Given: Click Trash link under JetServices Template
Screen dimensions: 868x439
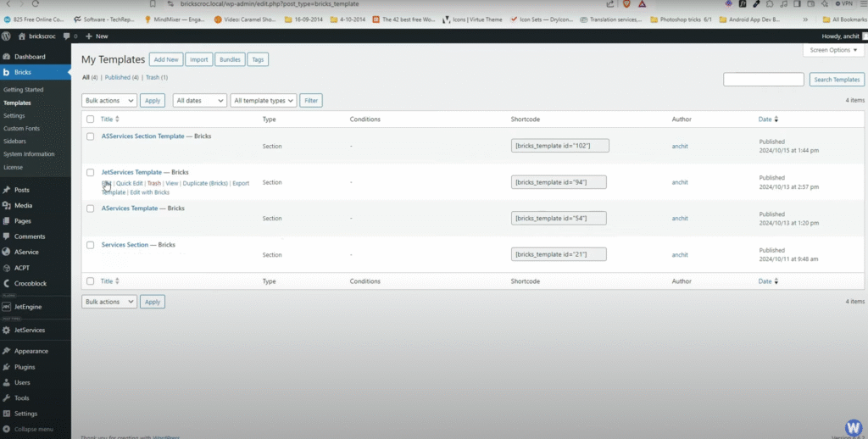Looking at the screenshot, I should point(154,183).
